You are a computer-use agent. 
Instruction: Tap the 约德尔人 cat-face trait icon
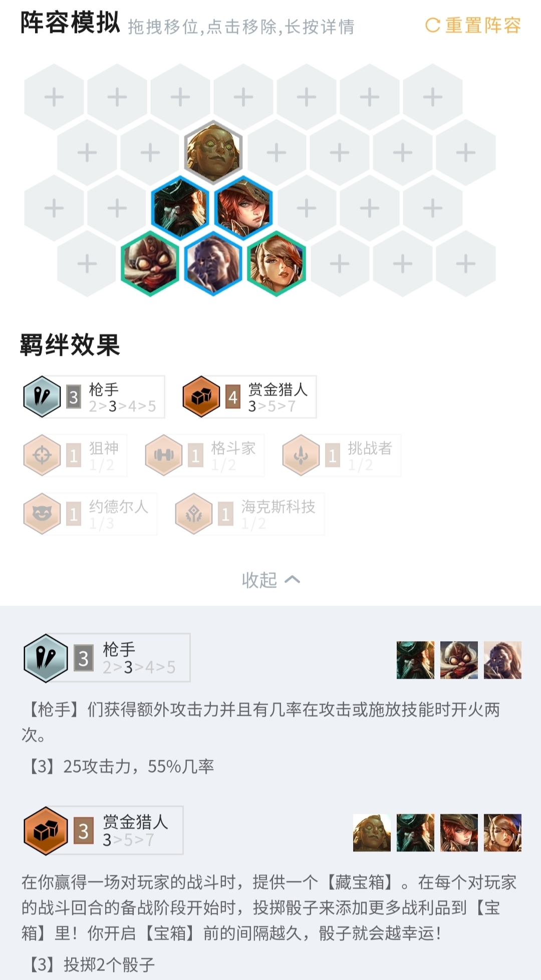[x=42, y=514]
